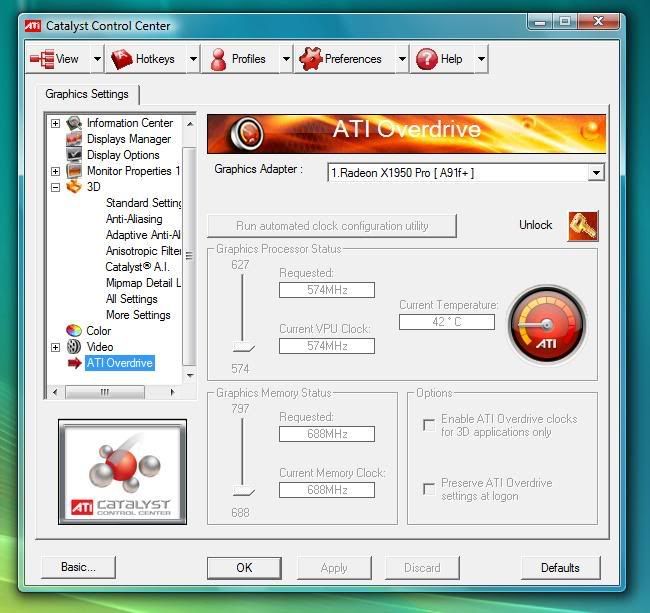Click the memory Requested 688MHz field
The width and height of the screenshot is (650, 613).
click(327, 434)
